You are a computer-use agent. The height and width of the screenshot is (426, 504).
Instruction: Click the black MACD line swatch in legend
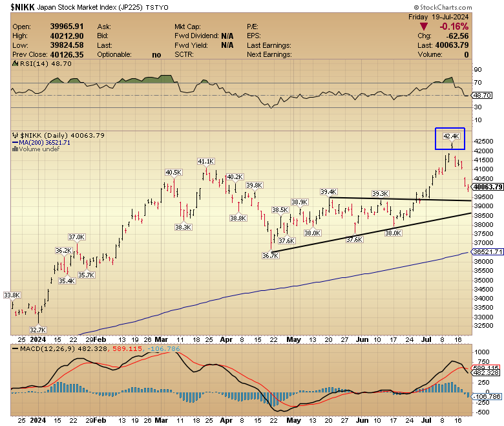[x=15, y=348]
